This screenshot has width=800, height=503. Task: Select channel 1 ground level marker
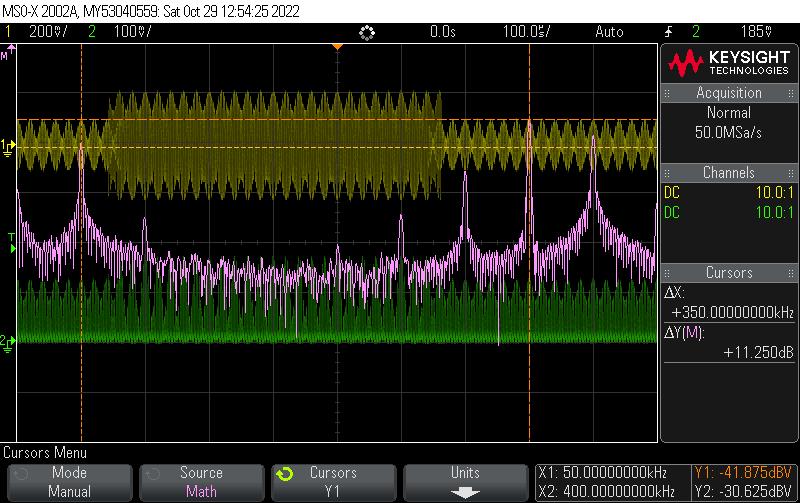point(7,147)
